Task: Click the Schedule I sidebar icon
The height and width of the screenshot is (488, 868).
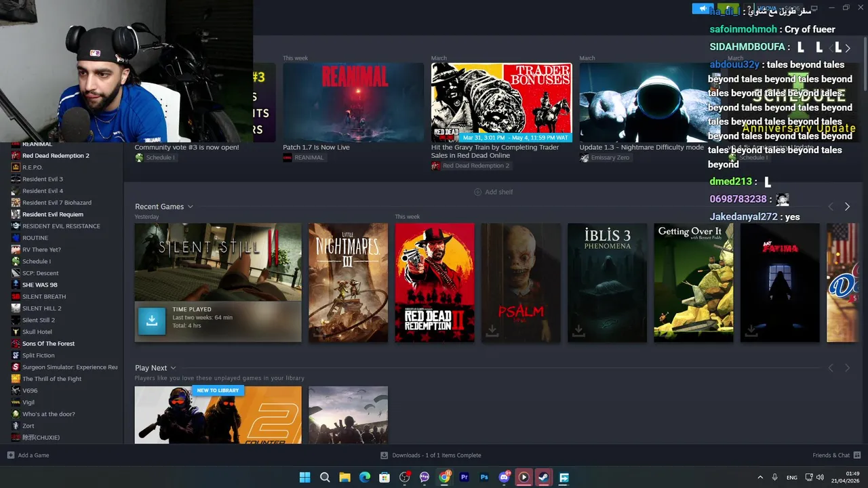Action: [x=16, y=261]
